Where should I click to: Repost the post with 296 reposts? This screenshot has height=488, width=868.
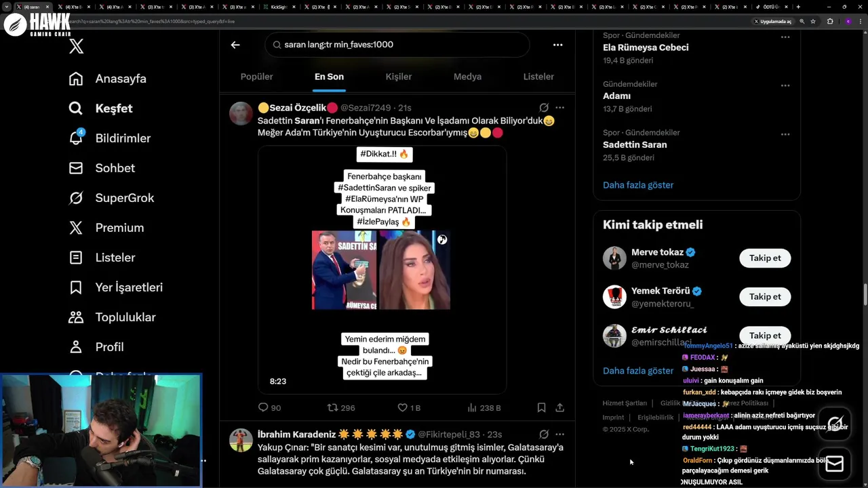(341, 407)
